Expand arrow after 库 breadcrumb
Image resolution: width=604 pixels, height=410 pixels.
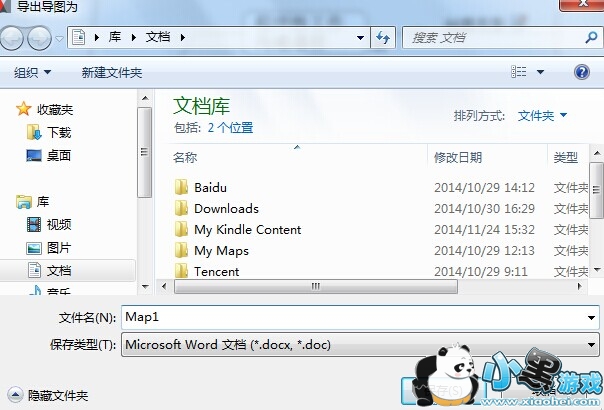click(x=134, y=37)
